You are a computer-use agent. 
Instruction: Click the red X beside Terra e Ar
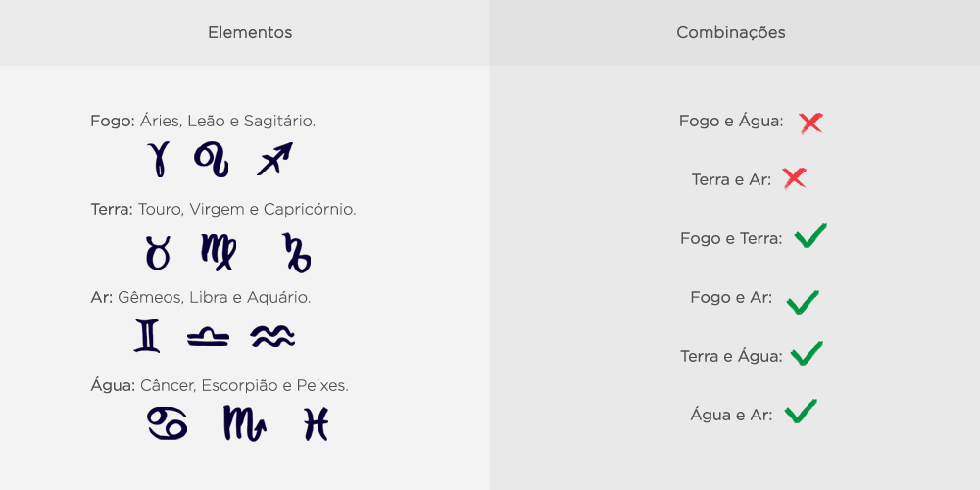tap(795, 178)
